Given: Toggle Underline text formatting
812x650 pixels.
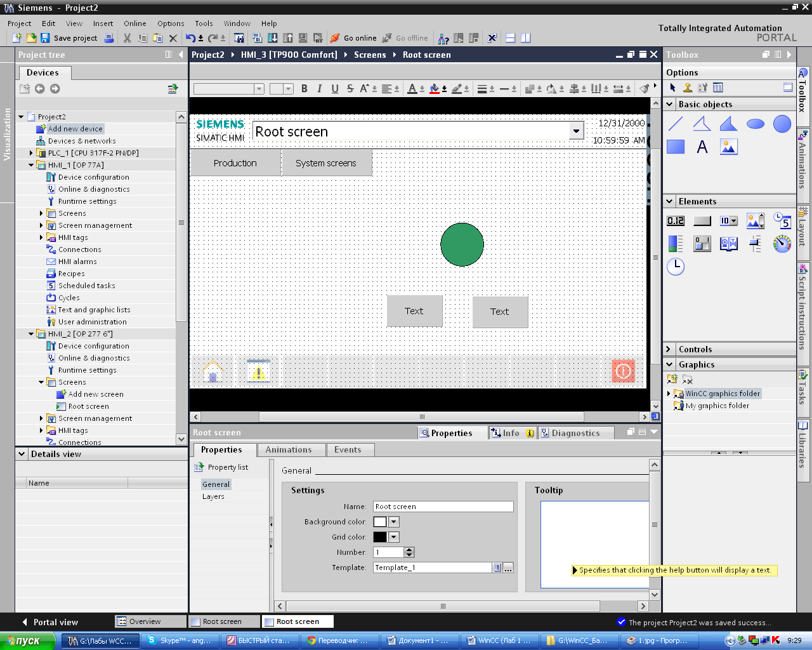Looking at the screenshot, I should [335, 89].
